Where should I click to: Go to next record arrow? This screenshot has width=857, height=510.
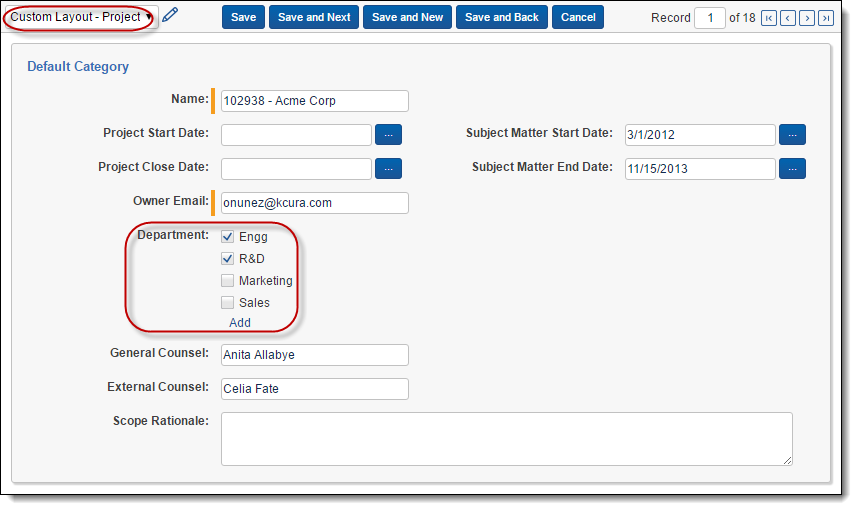[x=806, y=18]
